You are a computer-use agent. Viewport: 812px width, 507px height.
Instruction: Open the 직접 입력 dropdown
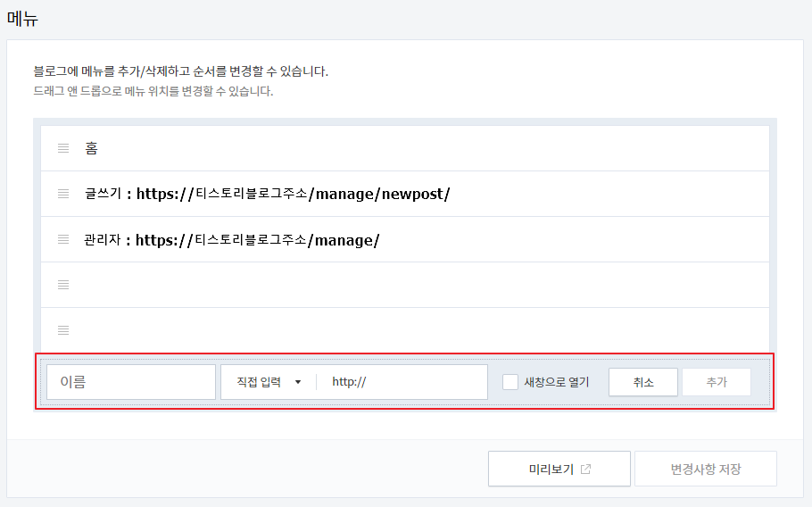[269, 382]
